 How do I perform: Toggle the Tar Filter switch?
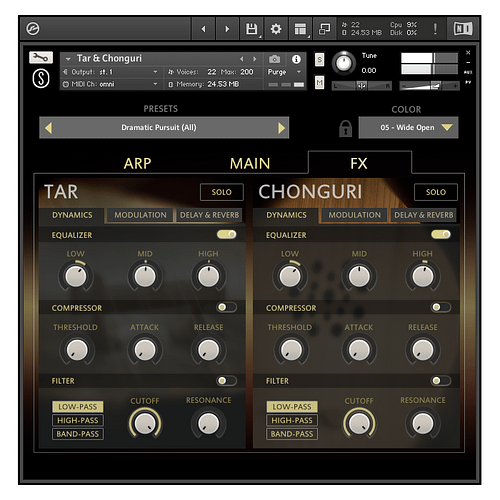point(227,380)
